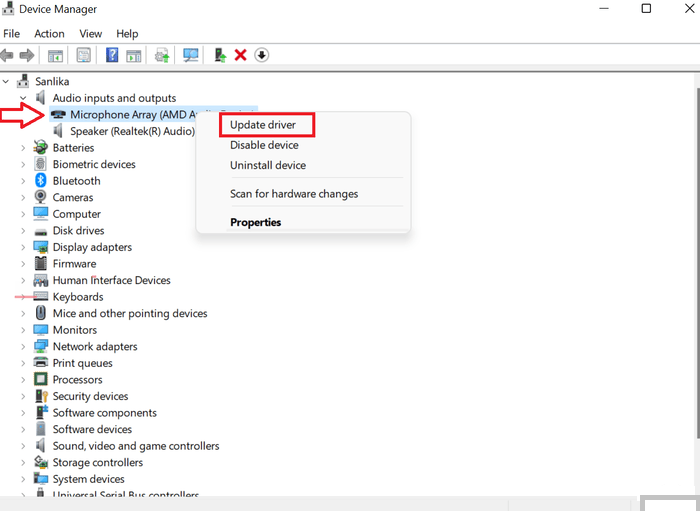Click the Show/Hide console tree toolbar icon

[55, 55]
